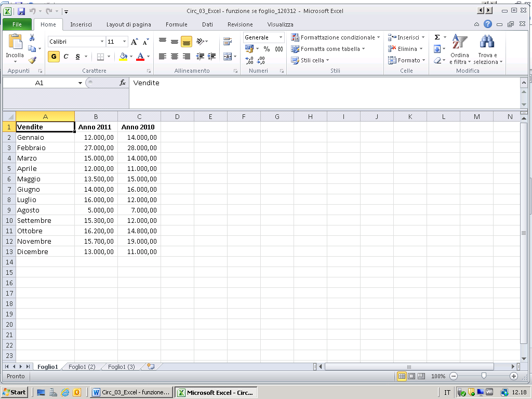
Task: Click the insert function fx icon
Action: (123, 83)
